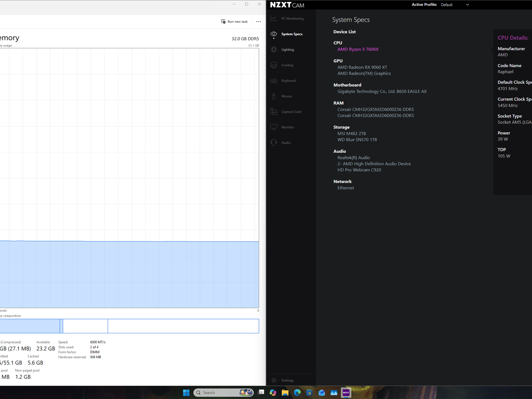The width and height of the screenshot is (532, 399).
Task: Click the 4701 MHz default clock value
Action: point(508,89)
